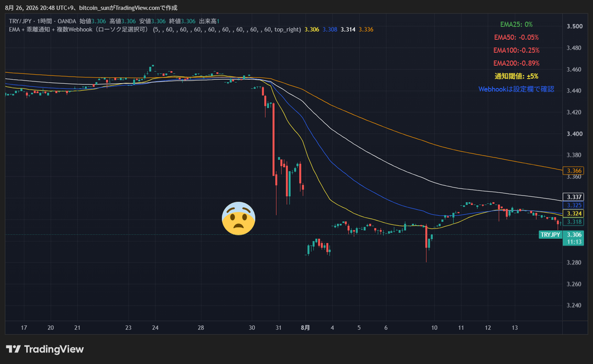Click date 24 on the time axis

155,328
